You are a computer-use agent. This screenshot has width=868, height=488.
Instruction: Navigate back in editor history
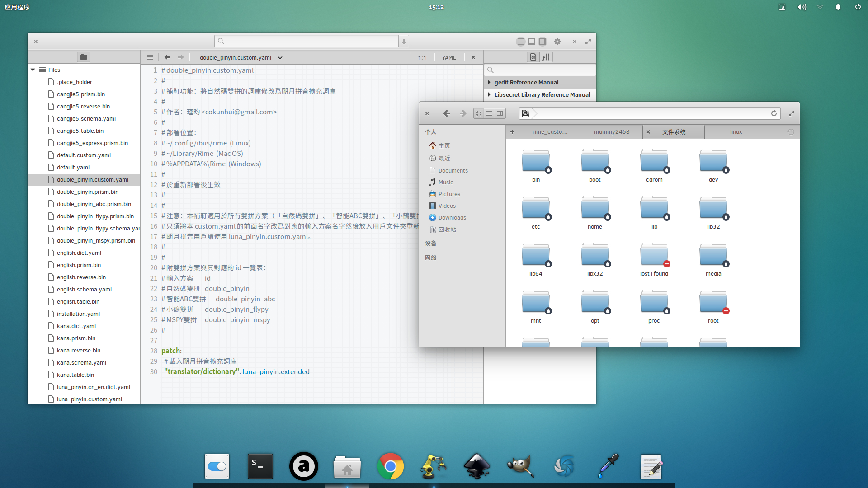(167, 57)
